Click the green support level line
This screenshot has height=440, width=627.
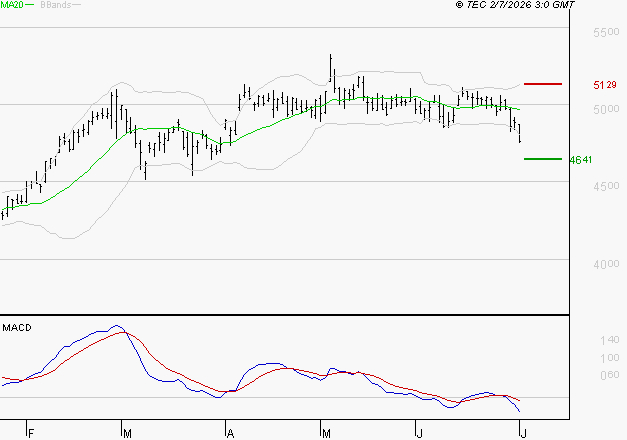(543, 159)
